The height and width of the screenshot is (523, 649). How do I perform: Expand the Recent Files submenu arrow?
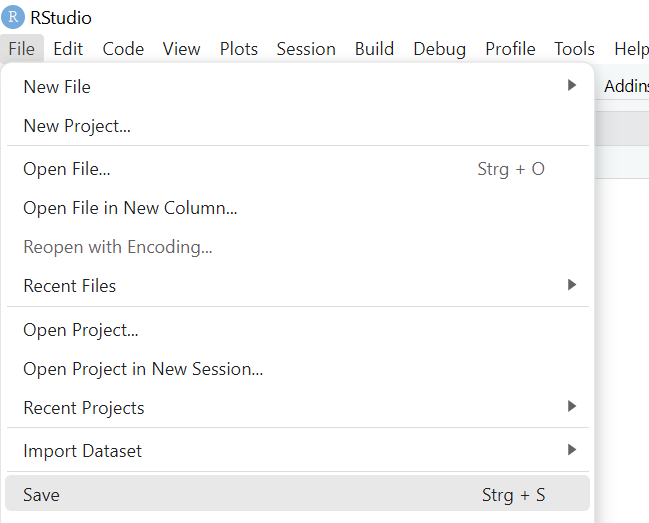(x=572, y=285)
